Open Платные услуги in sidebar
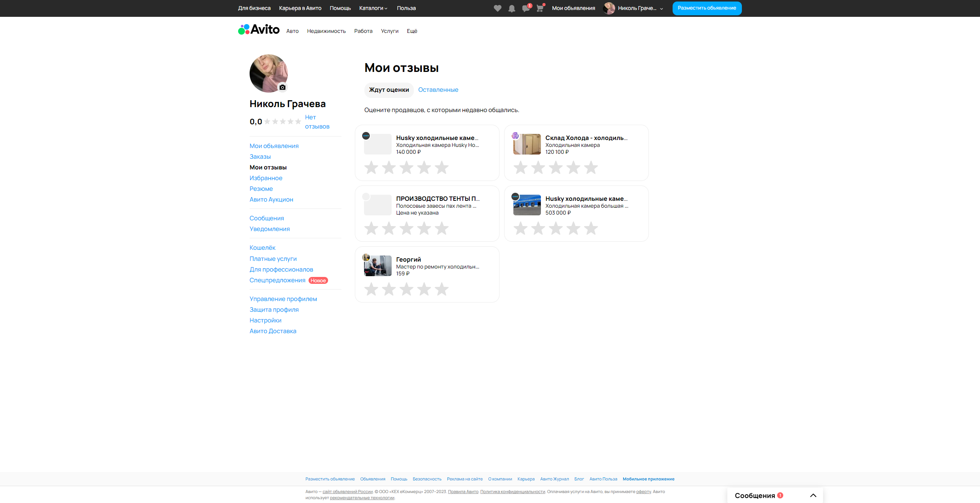Screen dimensions: 980x503 (273, 259)
